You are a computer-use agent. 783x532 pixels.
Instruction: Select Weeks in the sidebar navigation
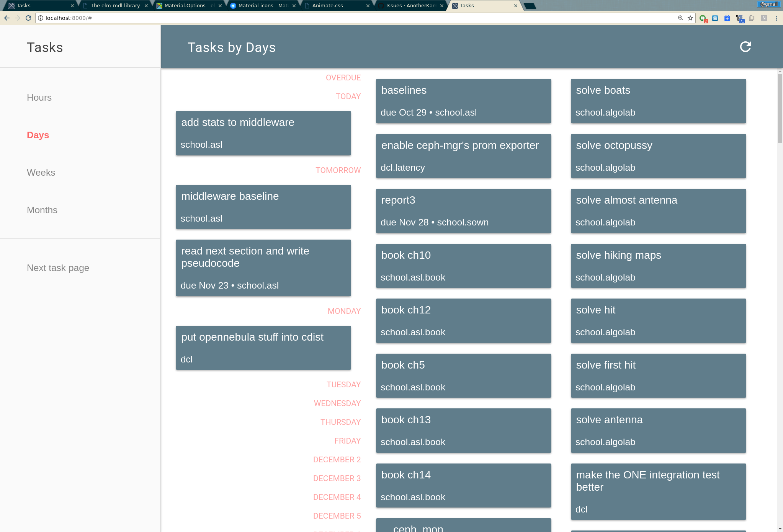41,173
